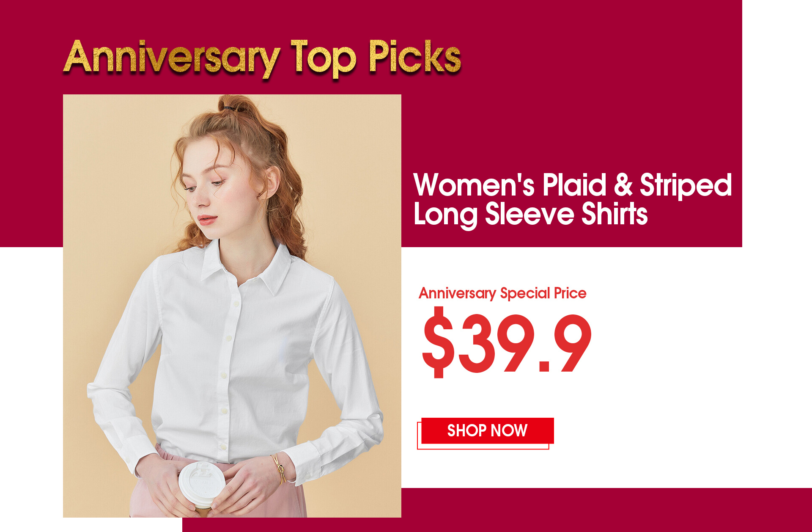The width and height of the screenshot is (812, 532).
Task: Click the Anniversary Special Price label
Action: coord(502,293)
